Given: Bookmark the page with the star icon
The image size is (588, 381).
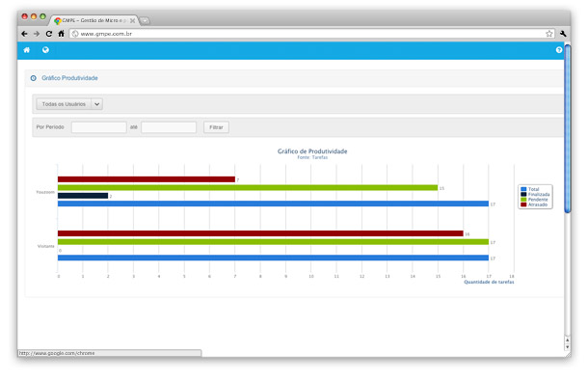Looking at the screenshot, I should pos(549,34).
